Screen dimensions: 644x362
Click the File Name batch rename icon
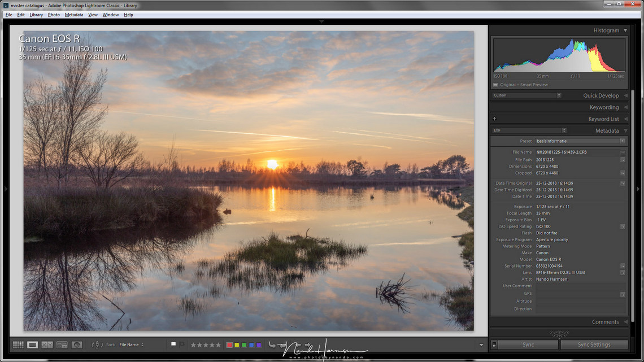pos(623,152)
